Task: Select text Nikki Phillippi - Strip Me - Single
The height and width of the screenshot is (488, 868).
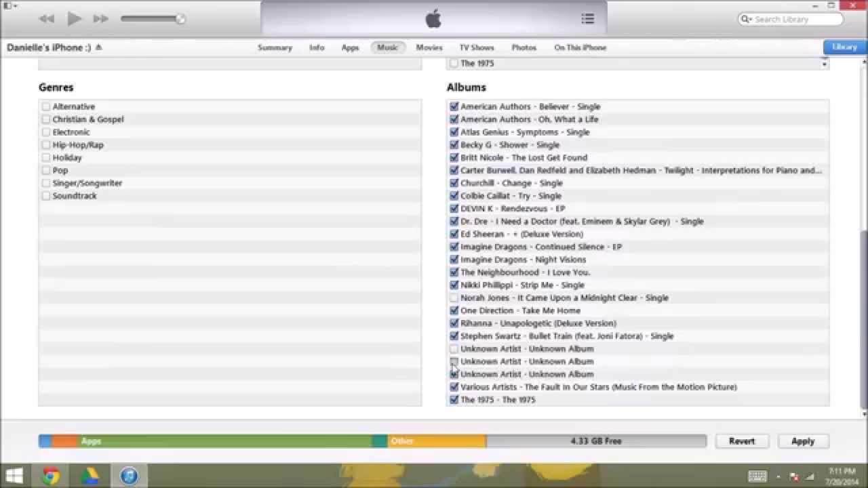Action: coord(522,285)
